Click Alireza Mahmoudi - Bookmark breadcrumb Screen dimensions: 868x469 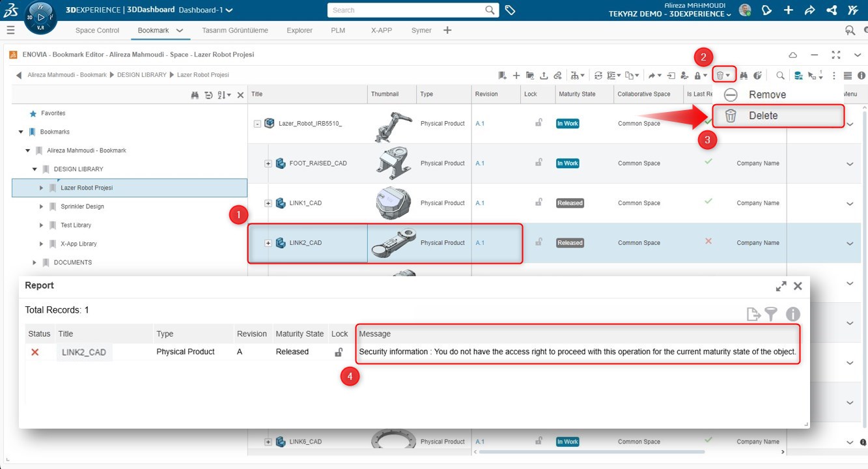pyautogui.click(x=67, y=76)
